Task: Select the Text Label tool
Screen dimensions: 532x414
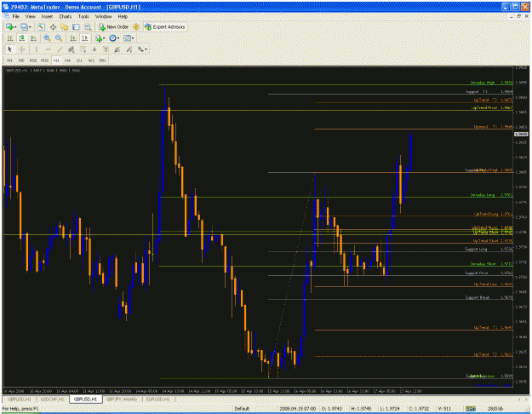Action: (x=106, y=49)
